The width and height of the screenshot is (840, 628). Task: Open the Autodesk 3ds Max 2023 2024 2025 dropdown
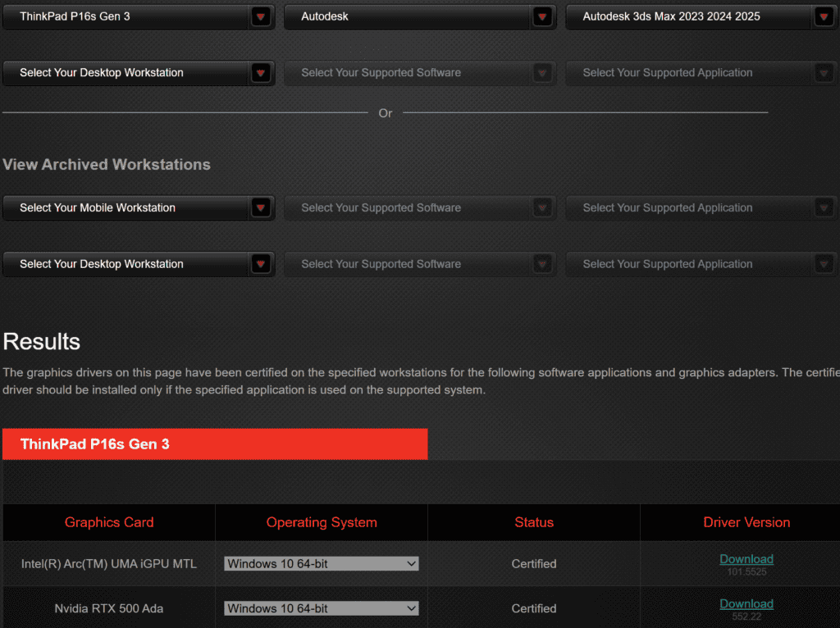point(702,16)
